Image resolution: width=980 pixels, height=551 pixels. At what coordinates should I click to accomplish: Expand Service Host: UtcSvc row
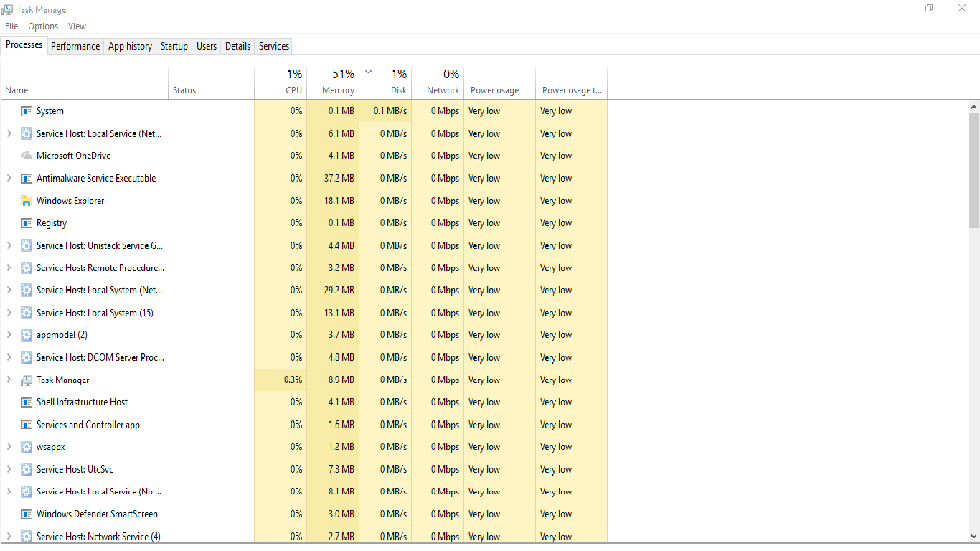coord(9,469)
